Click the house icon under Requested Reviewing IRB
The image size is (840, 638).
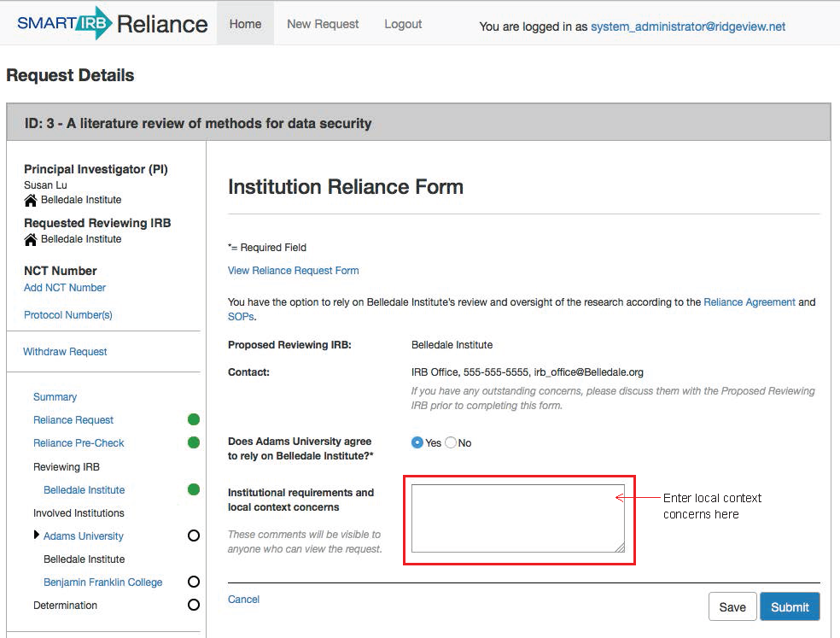(31, 240)
